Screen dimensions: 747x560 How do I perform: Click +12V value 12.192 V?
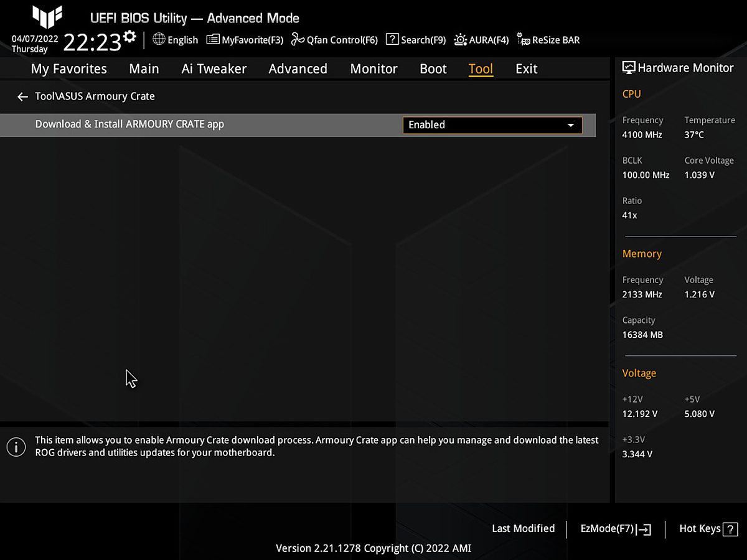click(x=640, y=414)
